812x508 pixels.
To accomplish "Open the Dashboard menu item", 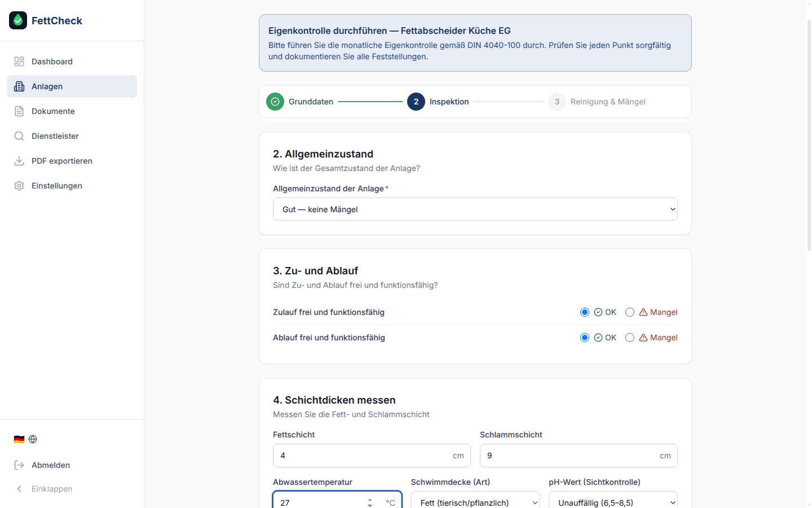I will (x=72, y=62).
